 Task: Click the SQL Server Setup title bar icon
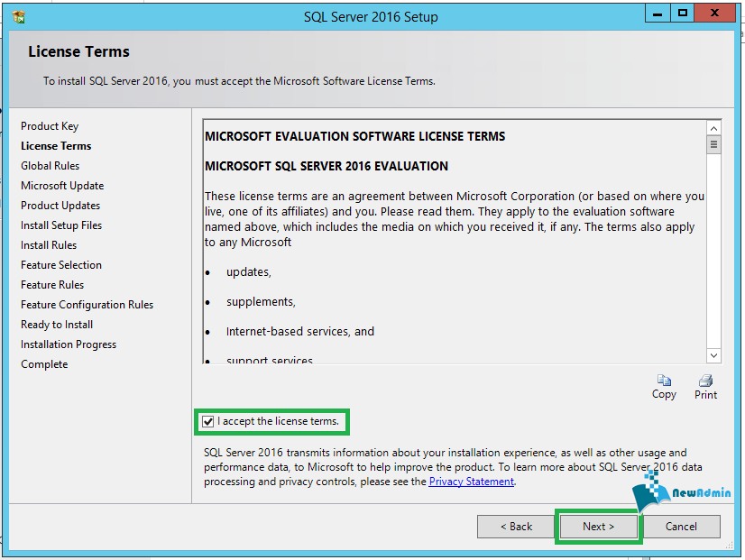(19, 16)
